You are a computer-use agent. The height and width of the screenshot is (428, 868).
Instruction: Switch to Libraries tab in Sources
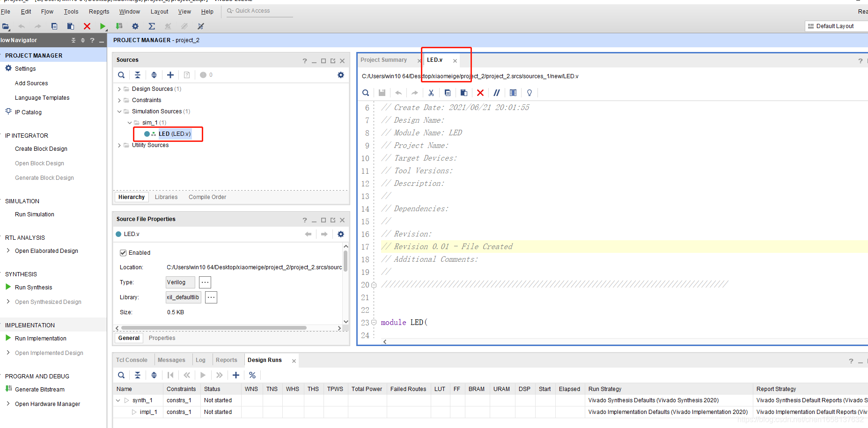point(166,197)
